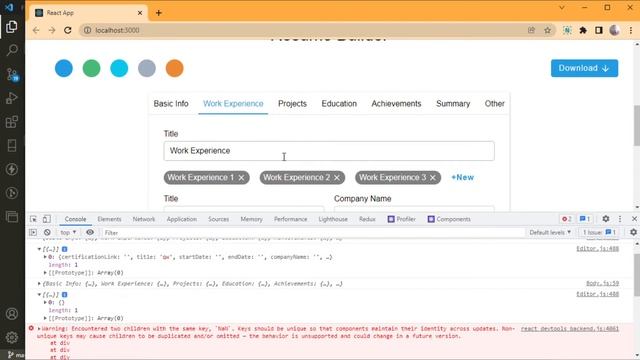Switch to Other tab

pyautogui.click(x=495, y=104)
